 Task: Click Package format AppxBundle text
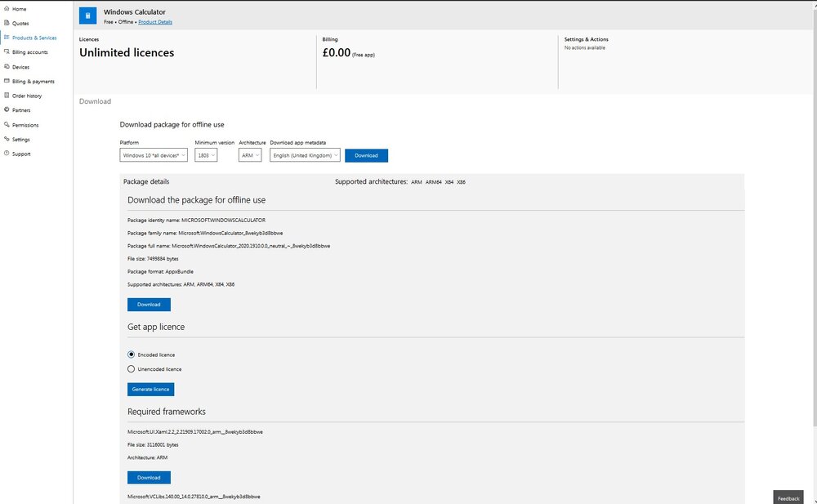pos(160,271)
